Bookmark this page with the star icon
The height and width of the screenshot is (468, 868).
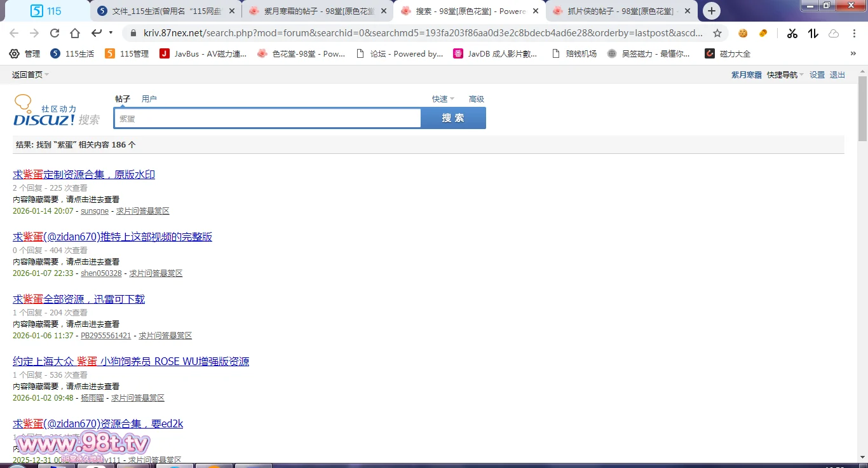point(717,33)
